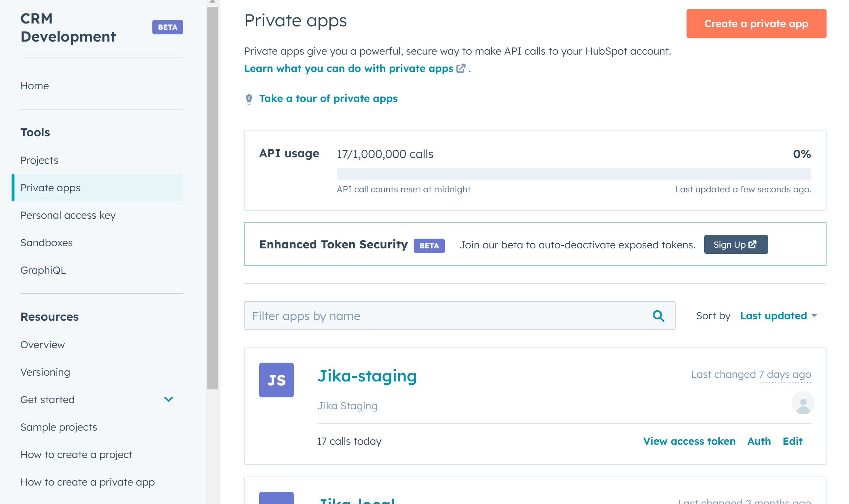This screenshot has width=849, height=504.
Task: Expand the Get started section chevron
Action: coord(169,400)
